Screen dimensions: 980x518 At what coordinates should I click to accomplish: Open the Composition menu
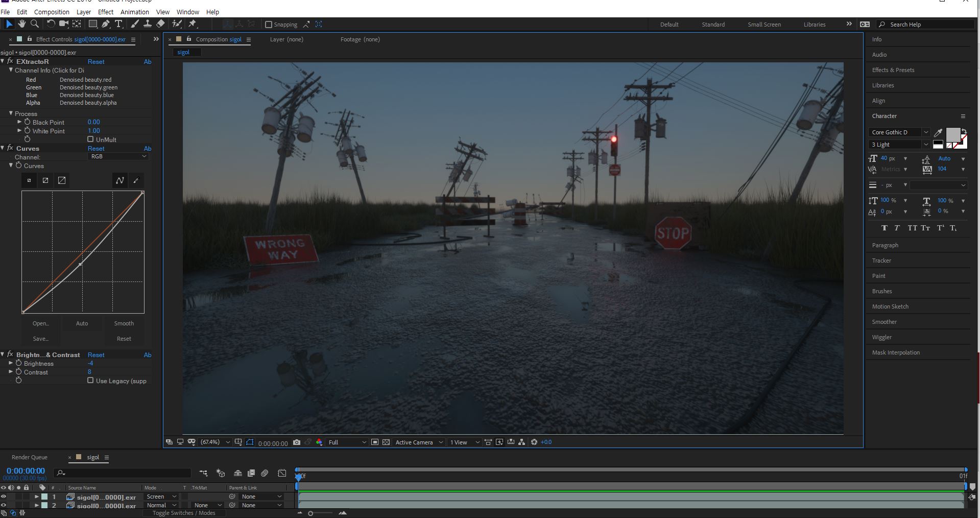click(52, 12)
